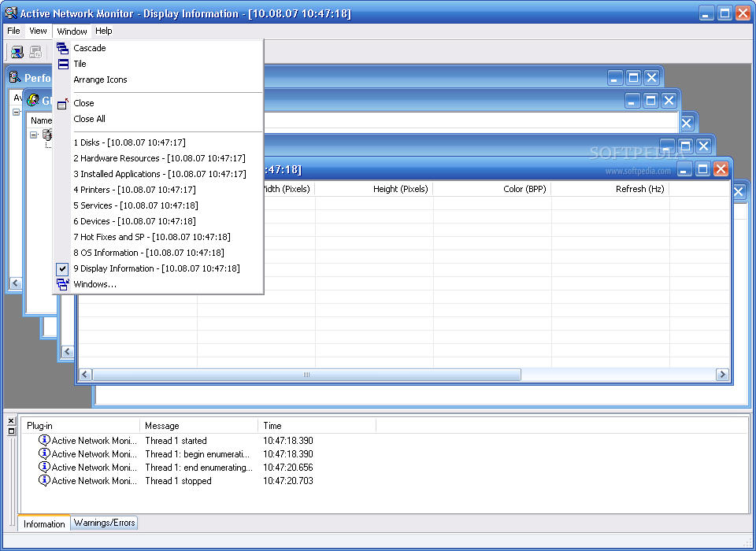Select '2 Hardware Resources' window entry
This screenshot has height=551, width=756.
point(157,158)
